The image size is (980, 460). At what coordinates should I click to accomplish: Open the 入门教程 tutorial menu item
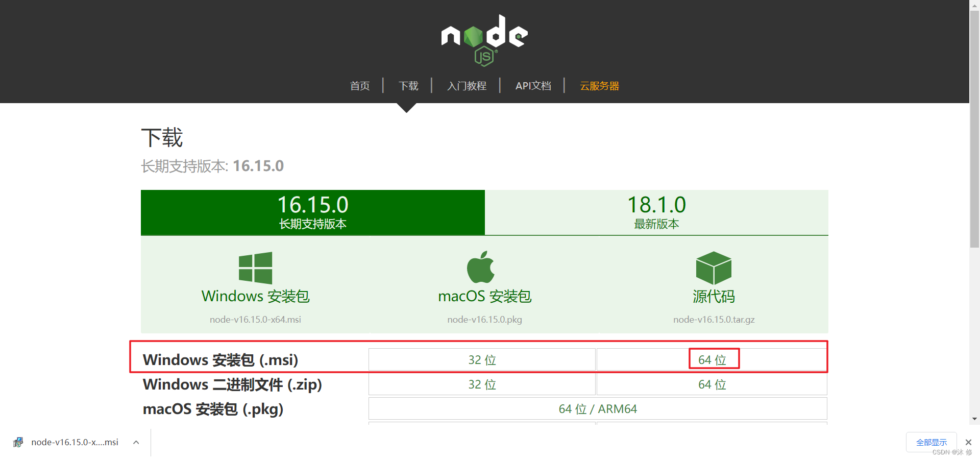(x=467, y=86)
